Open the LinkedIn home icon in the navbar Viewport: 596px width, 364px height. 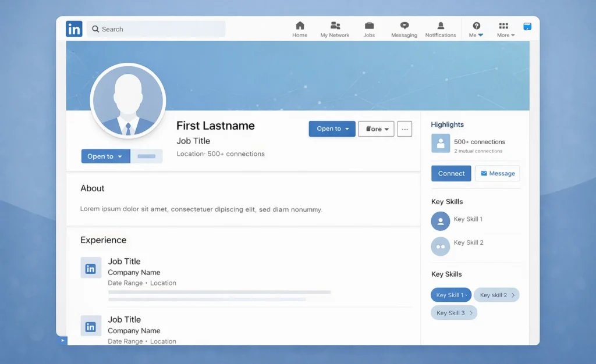299,26
